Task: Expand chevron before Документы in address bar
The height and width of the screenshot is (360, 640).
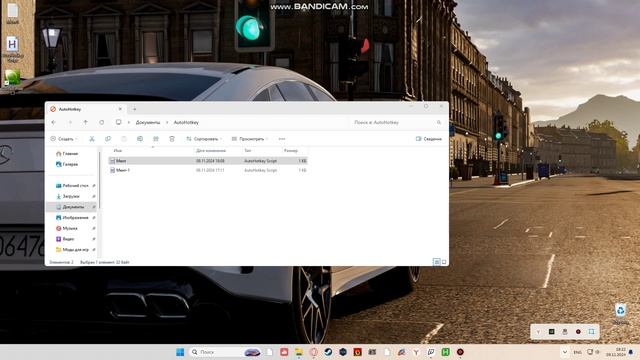Action: [129, 122]
